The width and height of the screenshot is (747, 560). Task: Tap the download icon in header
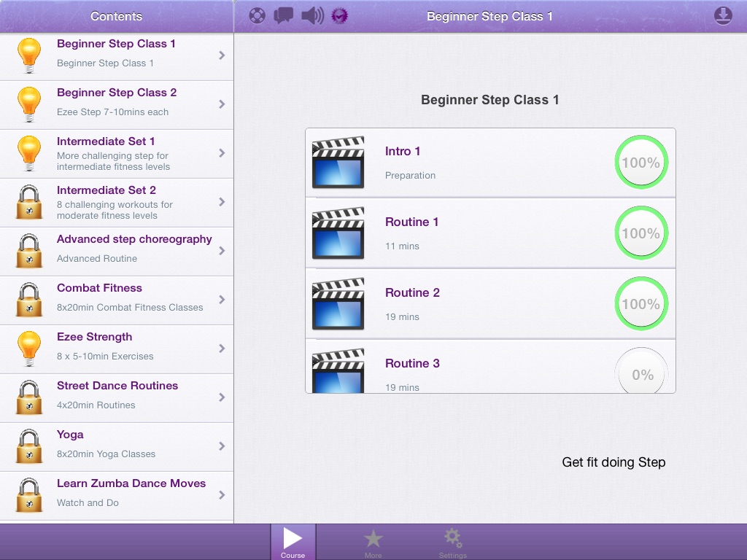tap(723, 16)
